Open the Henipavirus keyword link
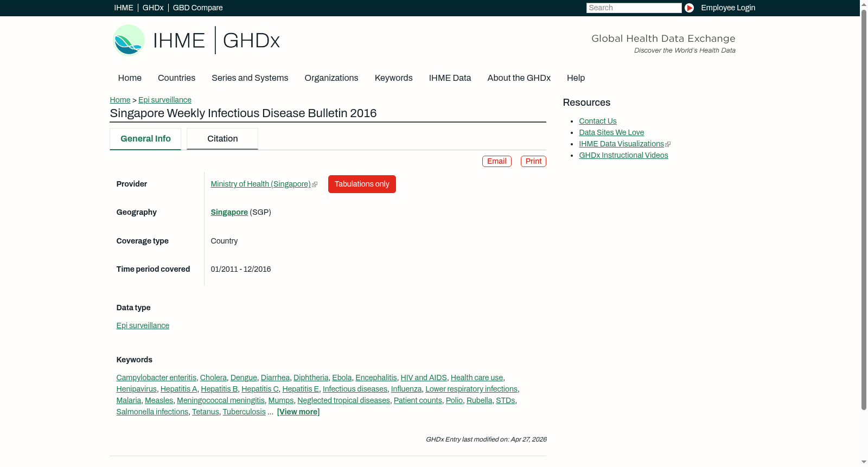 pyautogui.click(x=137, y=389)
